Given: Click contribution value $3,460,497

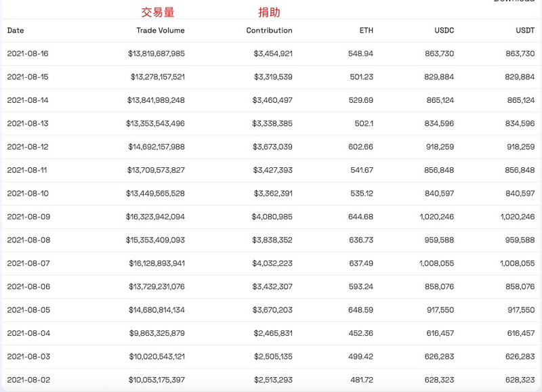Looking at the screenshot, I should coord(272,100).
